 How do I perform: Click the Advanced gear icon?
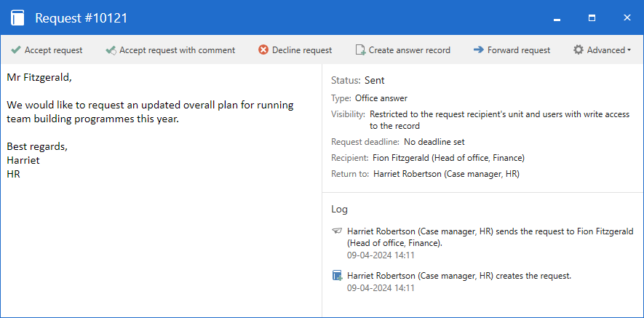tap(579, 50)
